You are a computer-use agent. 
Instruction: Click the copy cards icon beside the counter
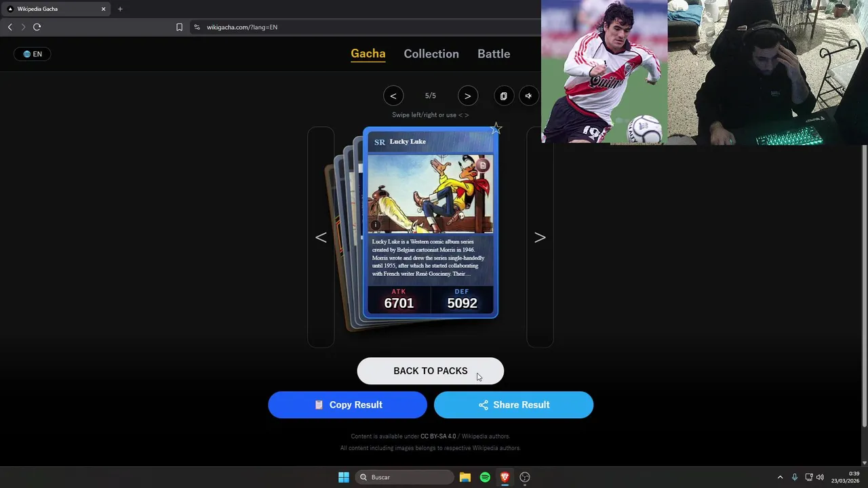[503, 96]
